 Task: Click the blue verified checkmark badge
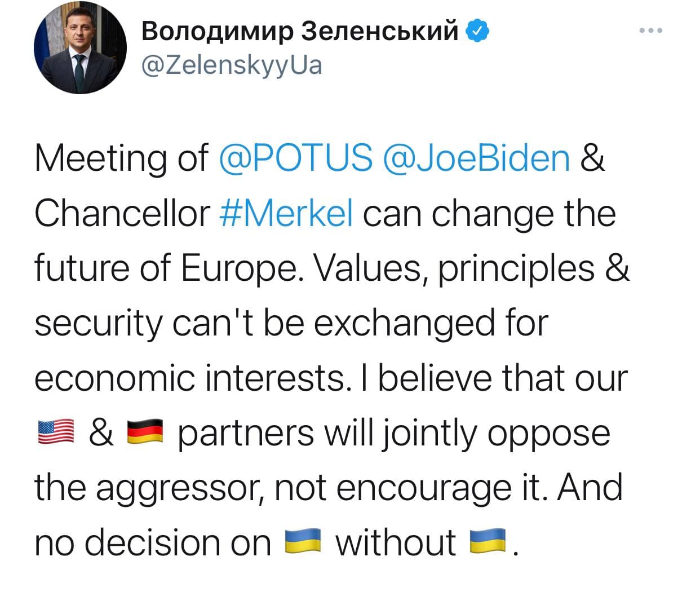click(477, 32)
